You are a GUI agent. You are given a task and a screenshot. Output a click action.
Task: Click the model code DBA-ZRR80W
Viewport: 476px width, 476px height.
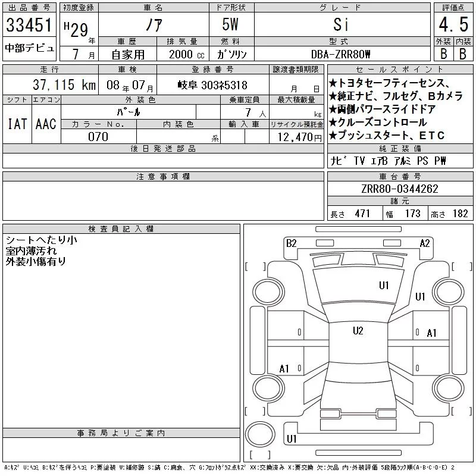340,54
